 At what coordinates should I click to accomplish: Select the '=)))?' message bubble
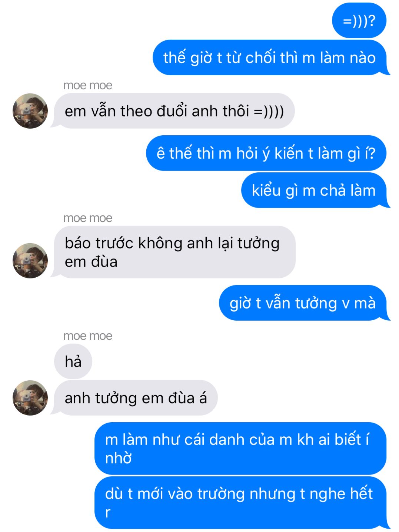[x=359, y=20]
